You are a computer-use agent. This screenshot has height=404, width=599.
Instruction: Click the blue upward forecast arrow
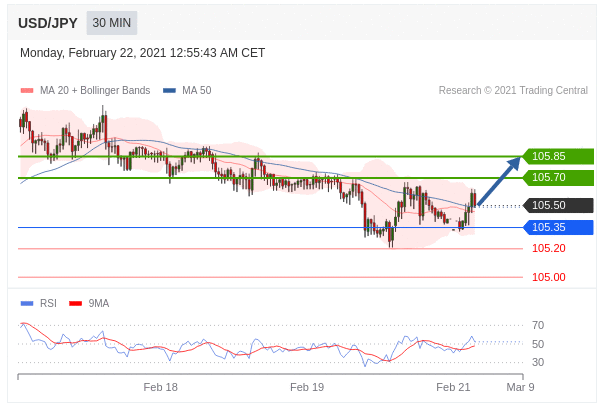click(499, 181)
